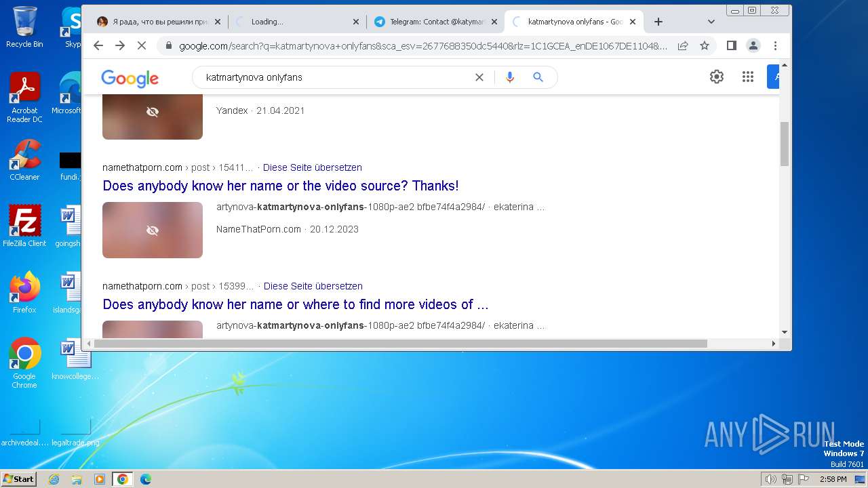The image size is (868, 488).
Task: Open Acrobat Reader DC shortcut
Action: [x=24, y=98]
